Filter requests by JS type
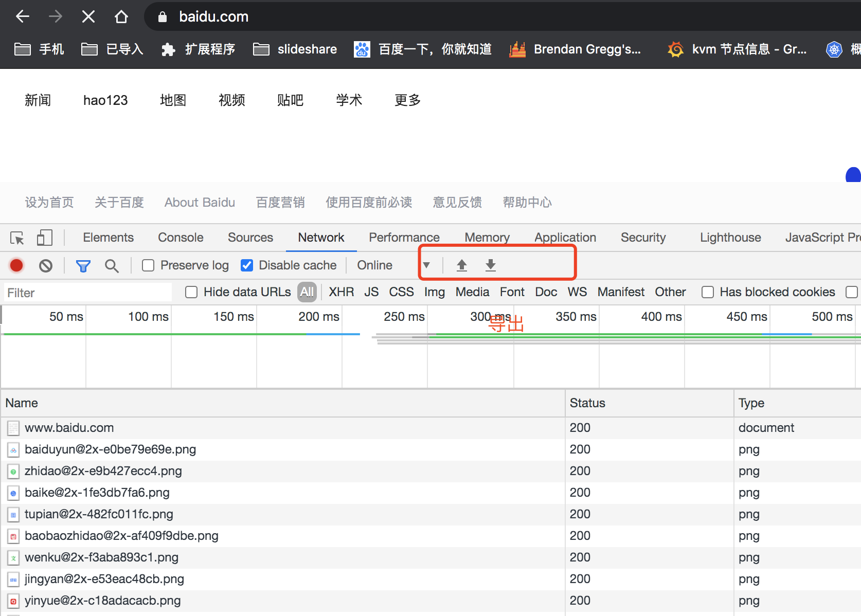Image resolution: width=861 pixels, height=616 pixels. coord(371,292)
